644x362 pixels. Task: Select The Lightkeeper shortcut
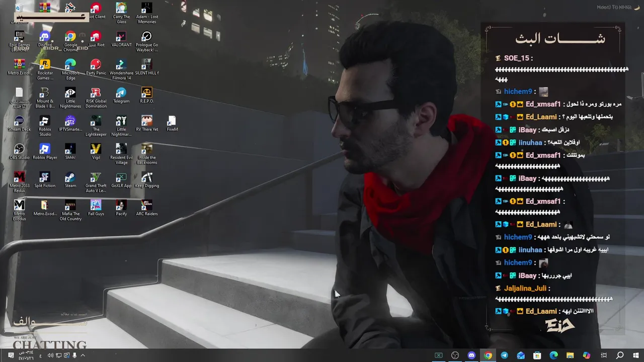click(96, 126)
